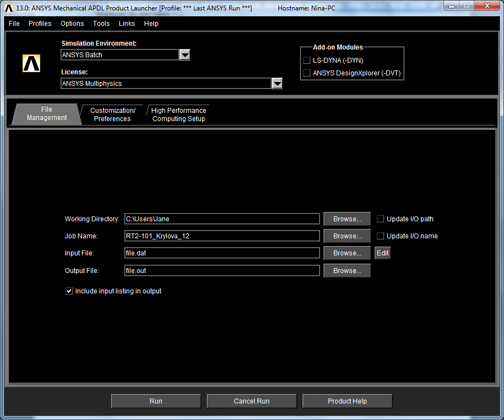Uncheck Include input listing in output
This screenshot has width=504, height=420.
[x=69, y=291]
